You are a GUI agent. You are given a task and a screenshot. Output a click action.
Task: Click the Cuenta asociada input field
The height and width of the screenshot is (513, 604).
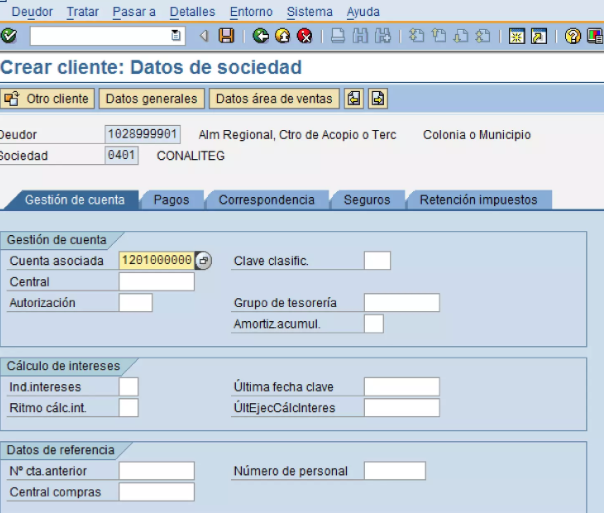(x=156, y=260)
